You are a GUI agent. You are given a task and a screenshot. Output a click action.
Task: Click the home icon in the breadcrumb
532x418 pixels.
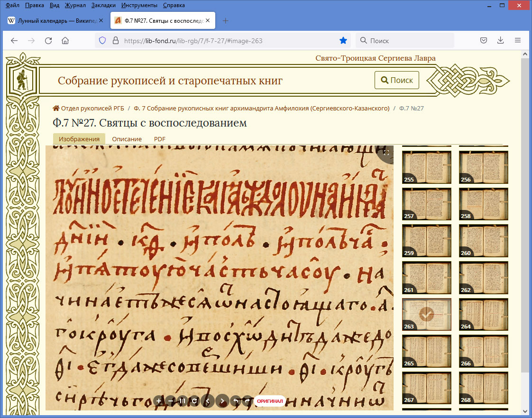coord(56,108)
